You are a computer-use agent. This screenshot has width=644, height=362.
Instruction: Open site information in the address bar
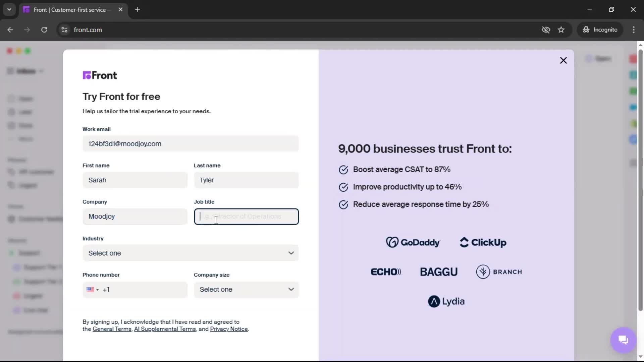coord(64,30)
